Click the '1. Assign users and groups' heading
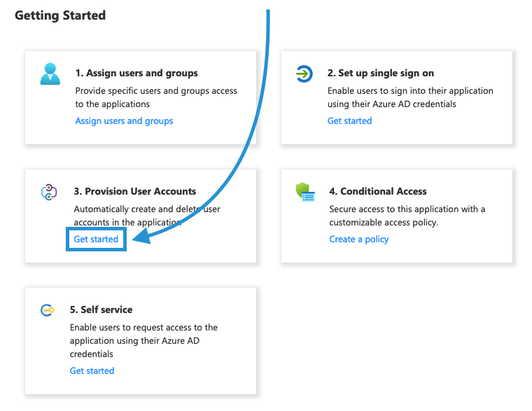Screen dimensions: 532x411 click(x=136, y=73)
